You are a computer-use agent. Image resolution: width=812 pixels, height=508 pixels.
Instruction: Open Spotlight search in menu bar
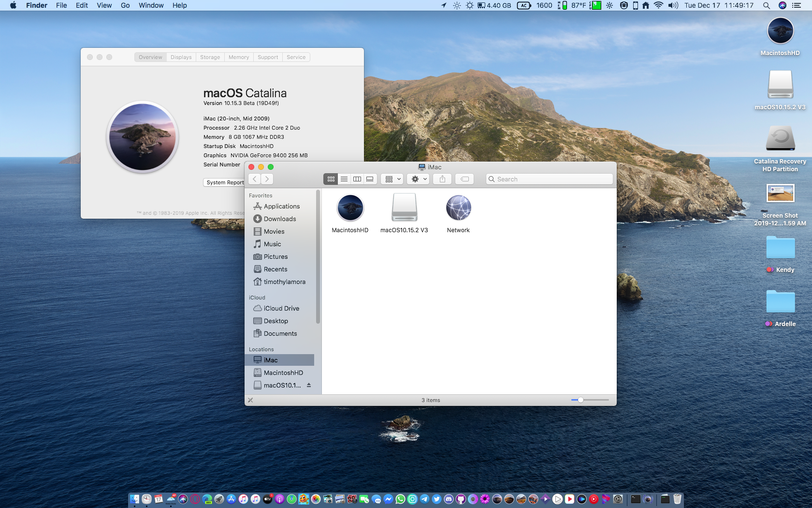[767, 5]
